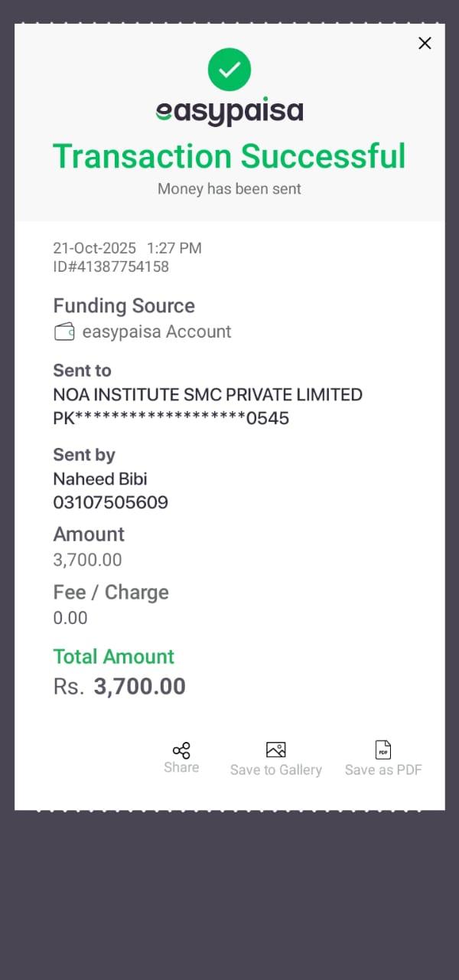Click the Funding Source label
Image resolution: width=459 pixels, height=980 pixels.
pos(124,306)
